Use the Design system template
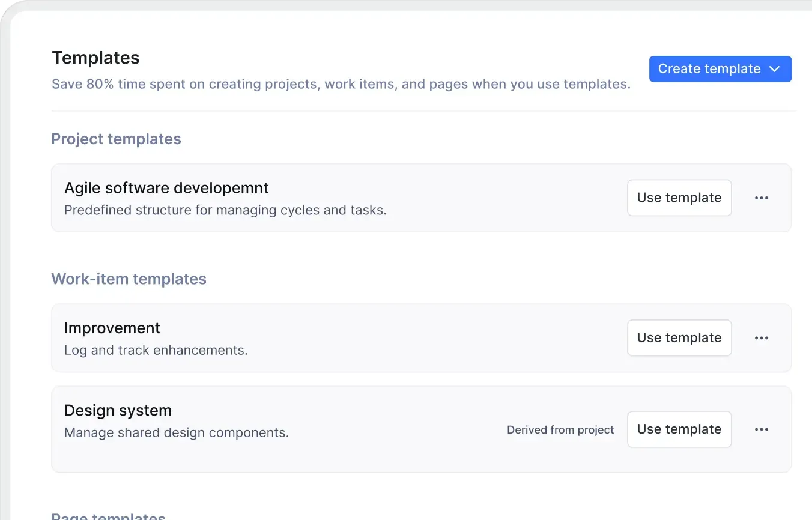Screen dimensions: 812x520 679,429
